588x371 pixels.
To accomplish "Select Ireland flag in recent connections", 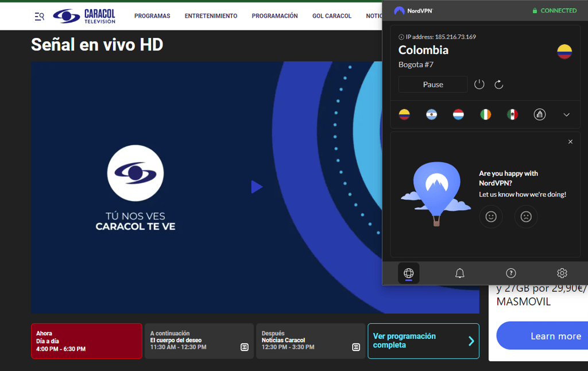I will [x=486, y=114].
